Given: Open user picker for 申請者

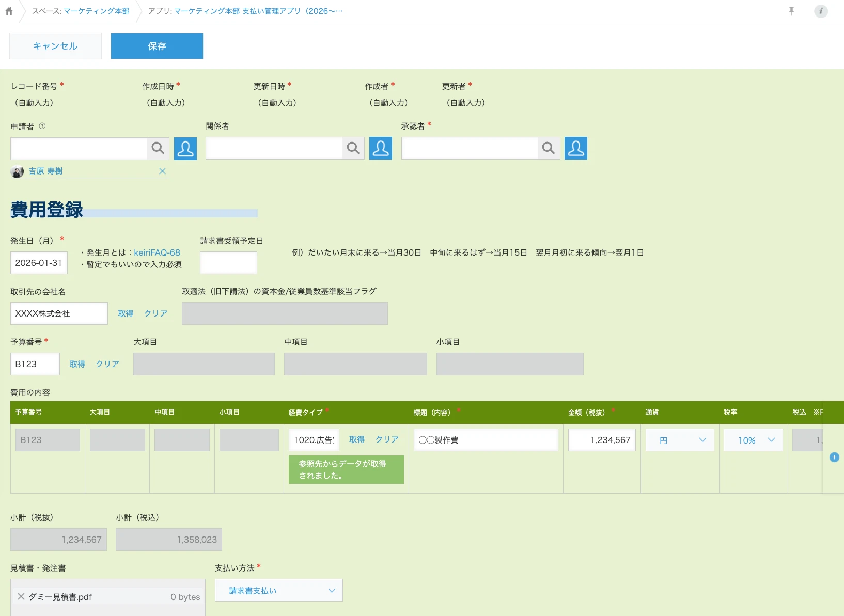Looking at the screenshot, I should click(185, 148).
